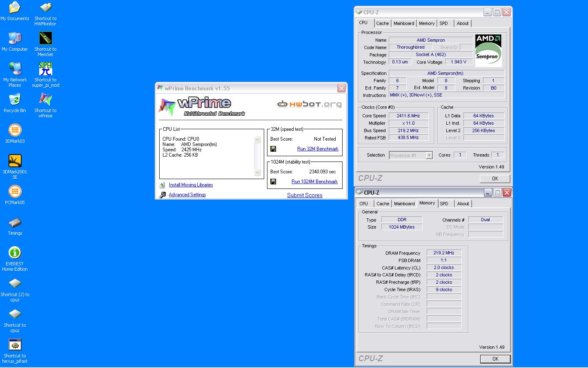Image resolution: width=588 pixels, height=368 pixels.
Task: Select the Shortcut to wPrime desktop icon
Action: pos(45,105)
